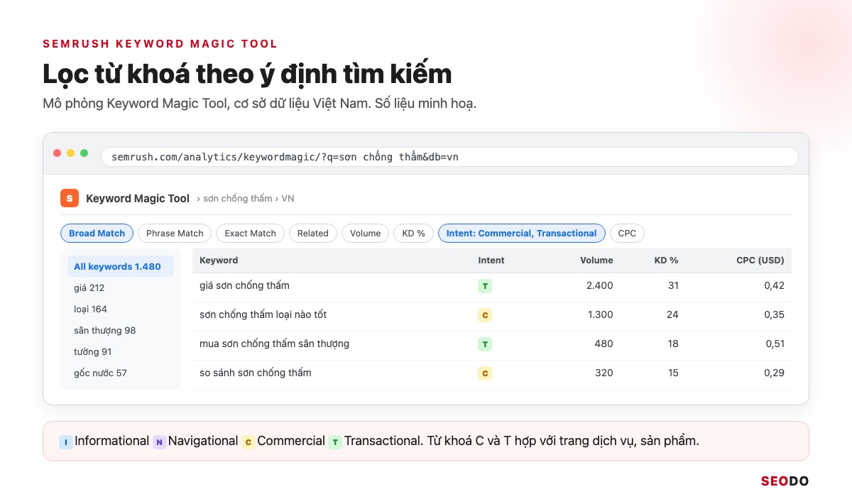This screenshot has height=504, width=852.
Task: Click the C intent badge for sơn chống thấm loại nào tốt
Action: pyautogui.click(x=485, y=315)
